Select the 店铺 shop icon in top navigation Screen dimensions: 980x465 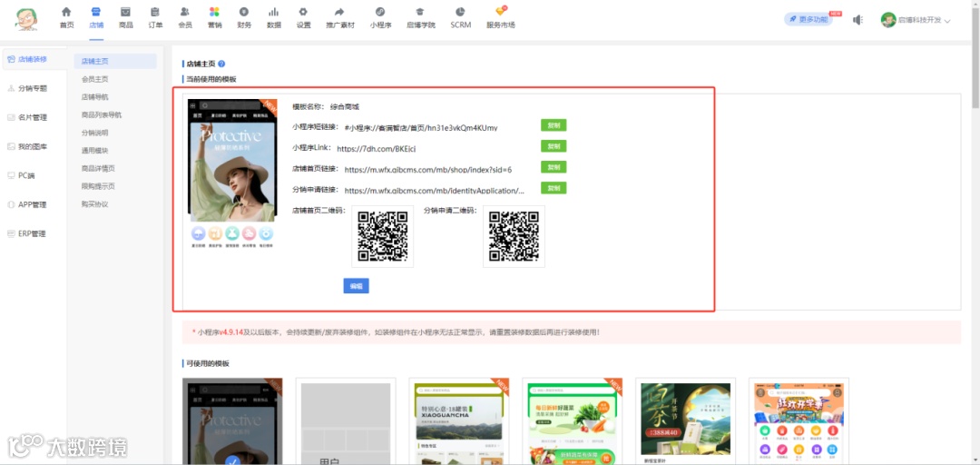coord(95,12)
